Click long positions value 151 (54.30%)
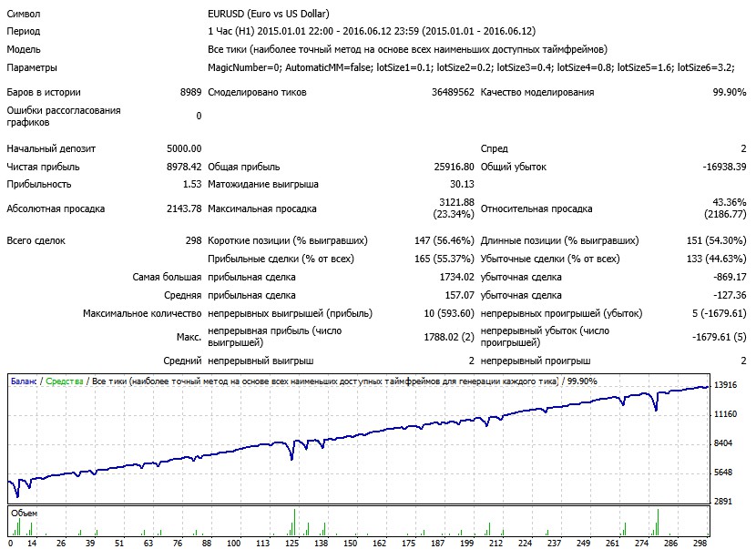756x549 pixels. 717,240
